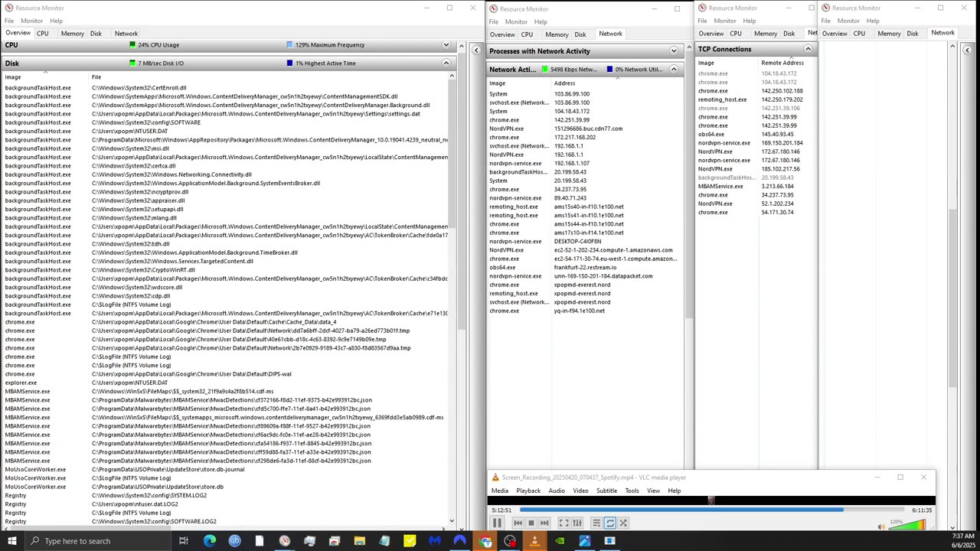The image size is (980, 551).
Task: Open the VLC Subtitle menu
Action: coord(606,491)
